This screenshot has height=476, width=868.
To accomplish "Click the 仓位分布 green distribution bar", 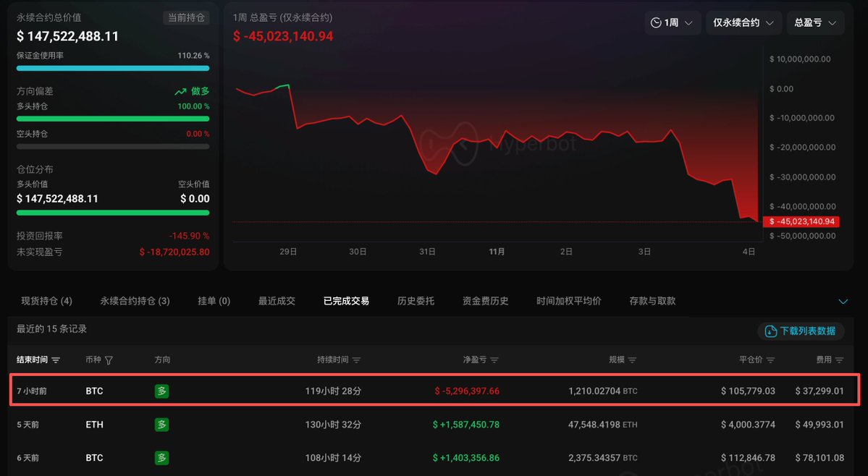I will [x=113, y=213].
